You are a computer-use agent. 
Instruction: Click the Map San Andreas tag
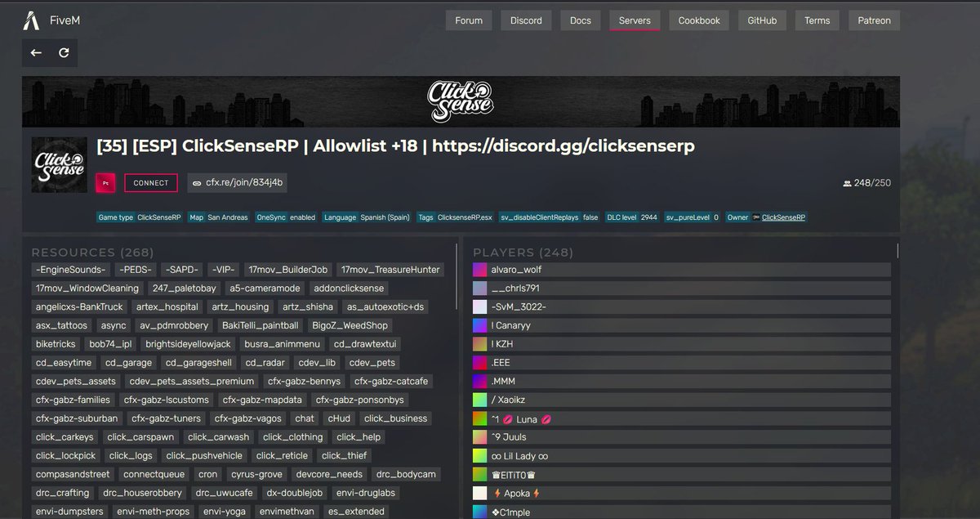click(218, 217)
